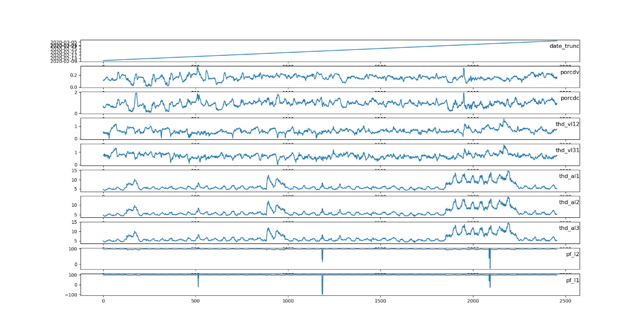Click the pf_l2 subplot label
Screen dimensions: 644x332
click(x=572, y=254)
